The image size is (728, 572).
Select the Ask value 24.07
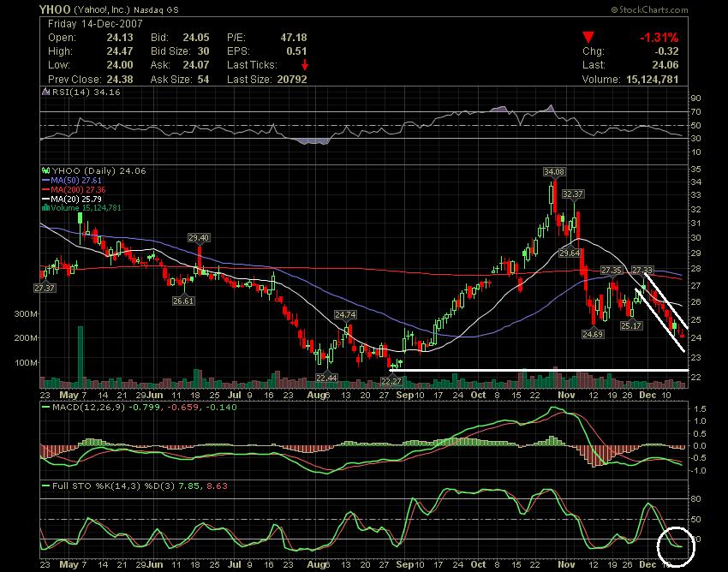pyautogui.click(x=196, y=65)
